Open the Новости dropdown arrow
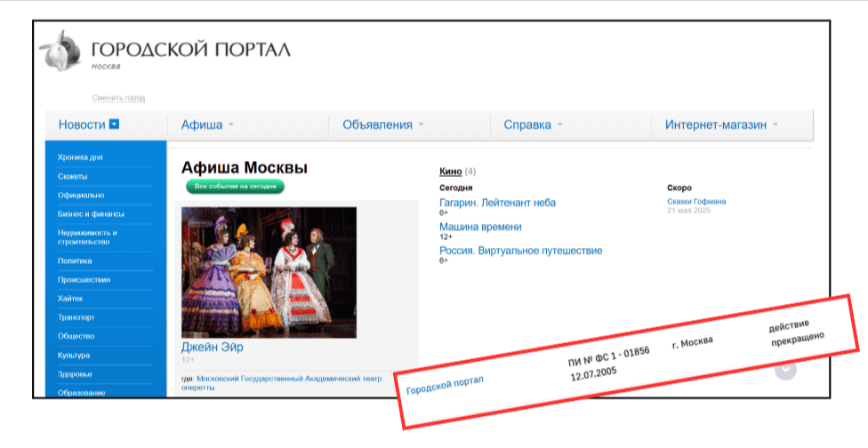868x448 pixels. coord(114,125)
